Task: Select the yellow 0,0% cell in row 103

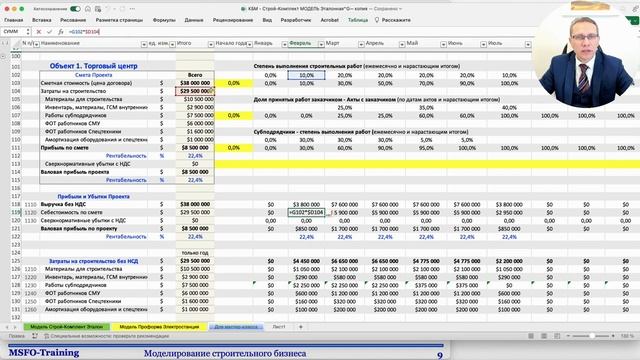Action: click(x=233, y=83)
